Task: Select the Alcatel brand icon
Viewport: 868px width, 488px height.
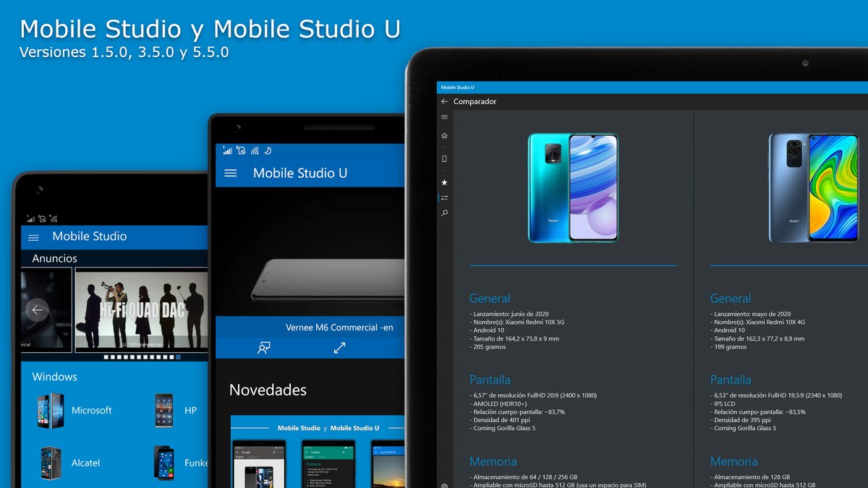Action: (x=50, y=463)
